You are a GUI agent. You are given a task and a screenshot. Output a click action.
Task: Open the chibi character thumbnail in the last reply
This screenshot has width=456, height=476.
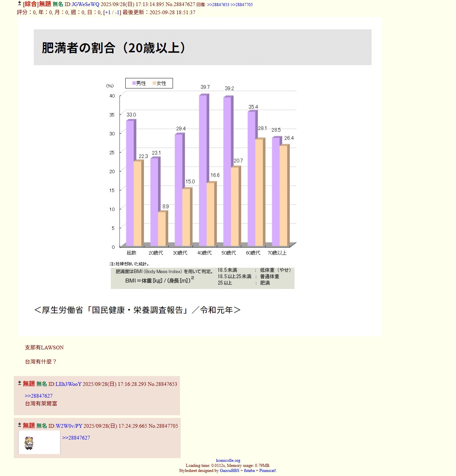click(39, 442)
